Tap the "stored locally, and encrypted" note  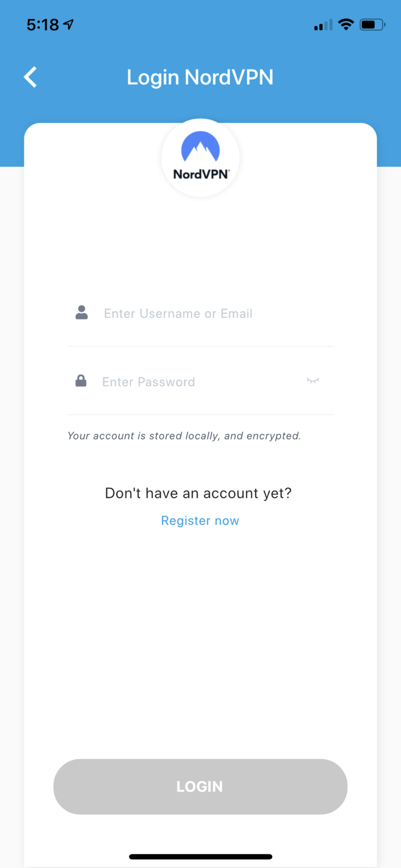tap(184, 436)
